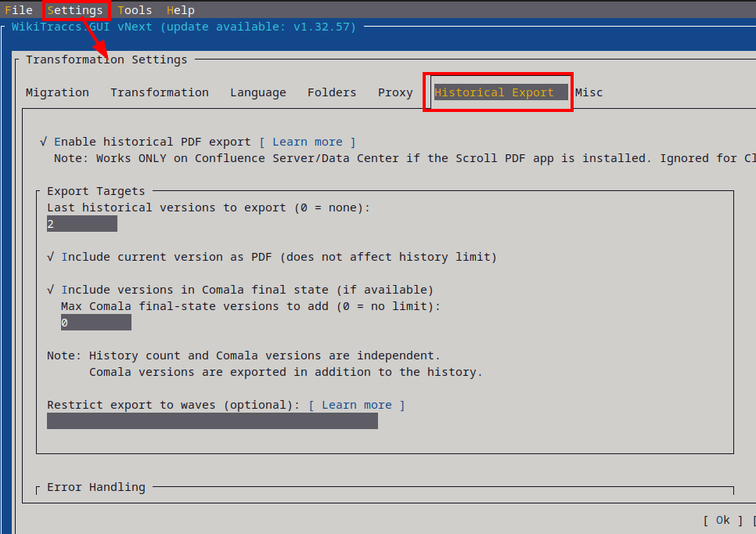Select the Historical Export tab
Image resolution: width=756 pixels, height=534 pixels.
(x=494, y=92)
